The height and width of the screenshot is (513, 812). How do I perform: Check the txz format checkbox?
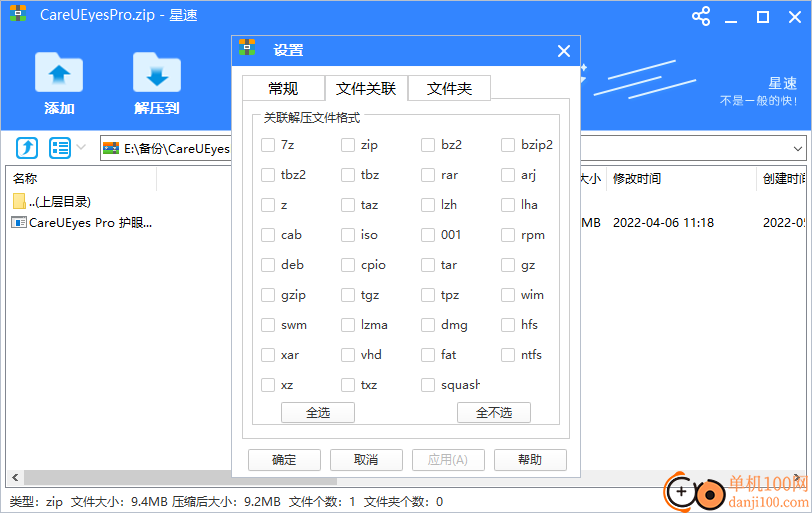coord(348,385)
